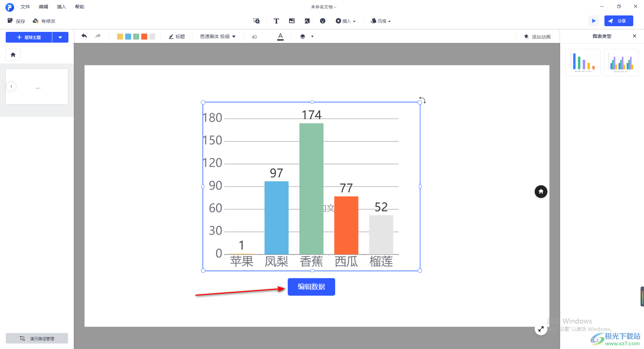The width and height of the screenshot is (644, 349).
Task: Open 演示路径管理 path manager
Action: pyautogui.click(x=37, y=338)
